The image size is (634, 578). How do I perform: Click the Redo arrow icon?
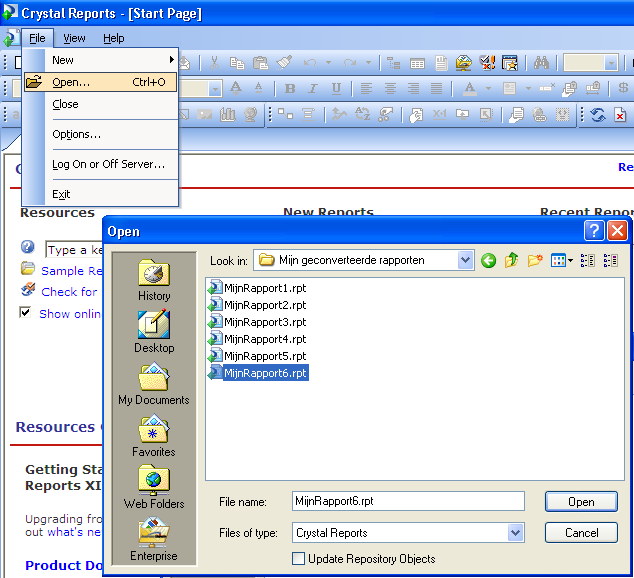[350, 63]
